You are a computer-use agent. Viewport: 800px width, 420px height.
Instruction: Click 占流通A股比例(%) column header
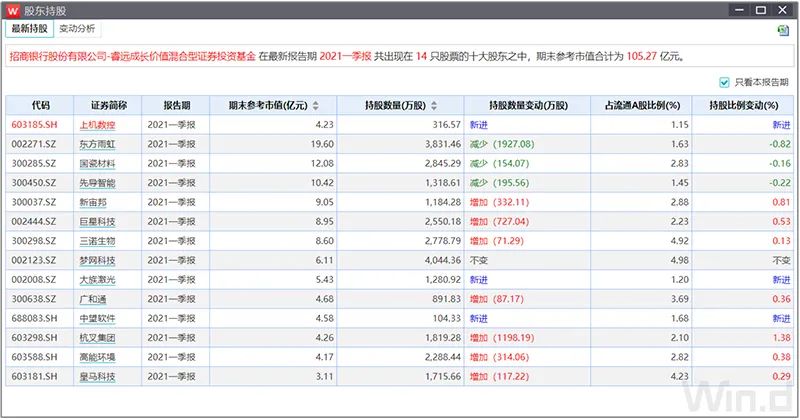(642, 105)
